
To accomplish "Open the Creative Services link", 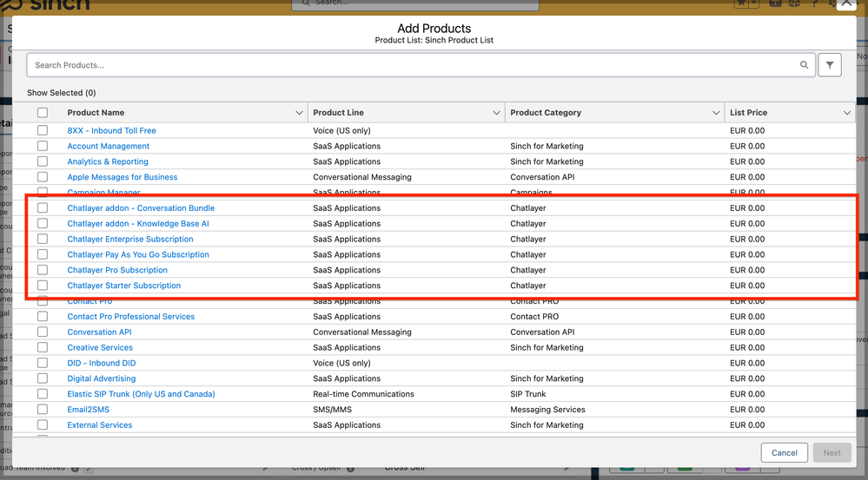I will [100, 347].
